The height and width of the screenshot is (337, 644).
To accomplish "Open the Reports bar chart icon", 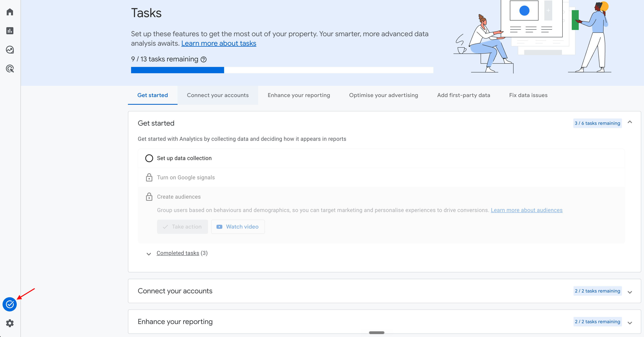I will point(10,31).
